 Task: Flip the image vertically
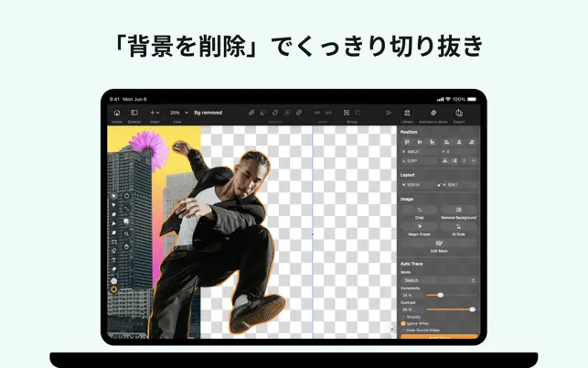454,161
